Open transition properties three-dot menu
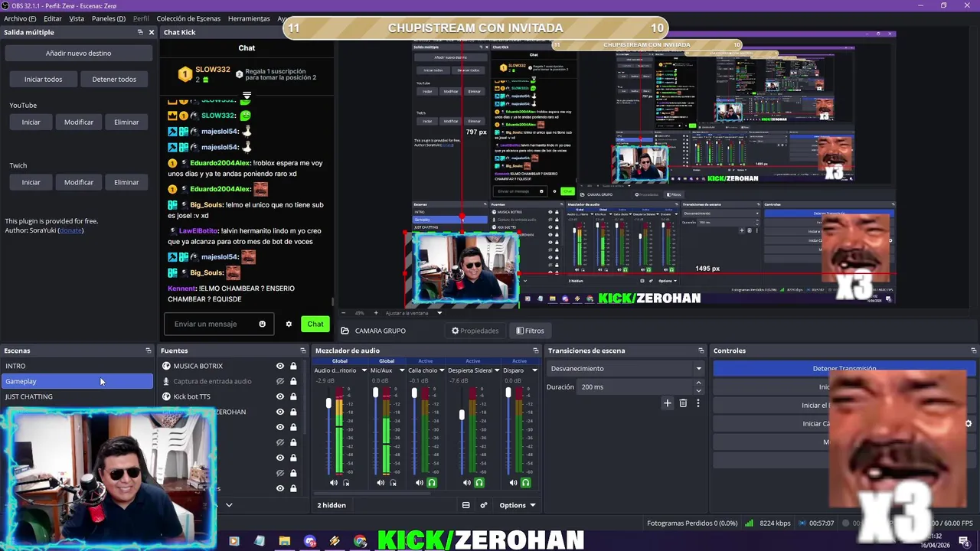This screenshot has width=980, height=551. tap(697, 403)
